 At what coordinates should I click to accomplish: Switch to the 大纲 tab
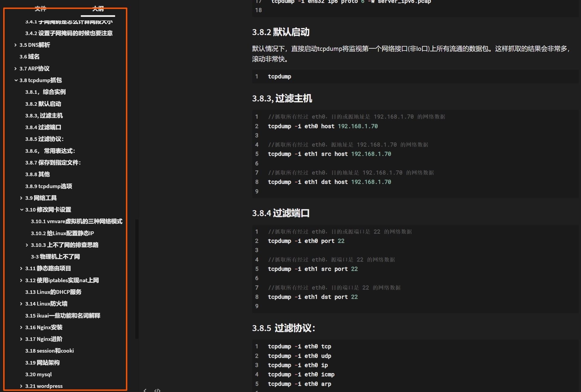coord(98,8)
